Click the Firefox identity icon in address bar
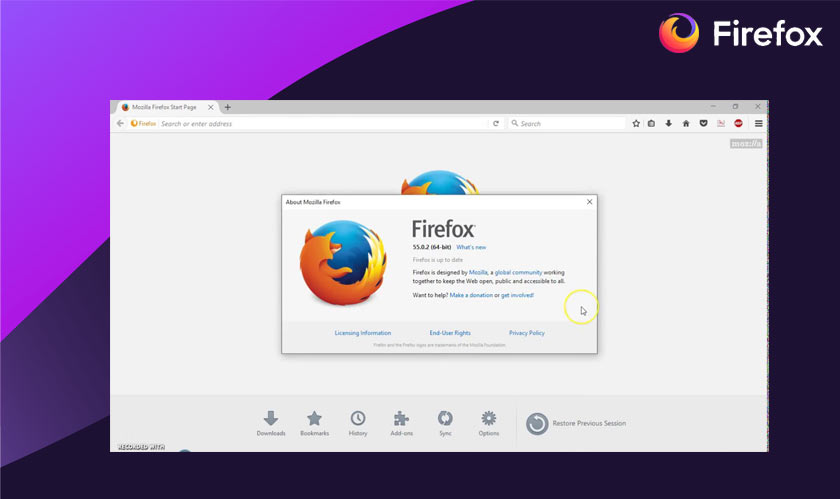The width and height of the screenshot is (840, 499). point(143,123)
